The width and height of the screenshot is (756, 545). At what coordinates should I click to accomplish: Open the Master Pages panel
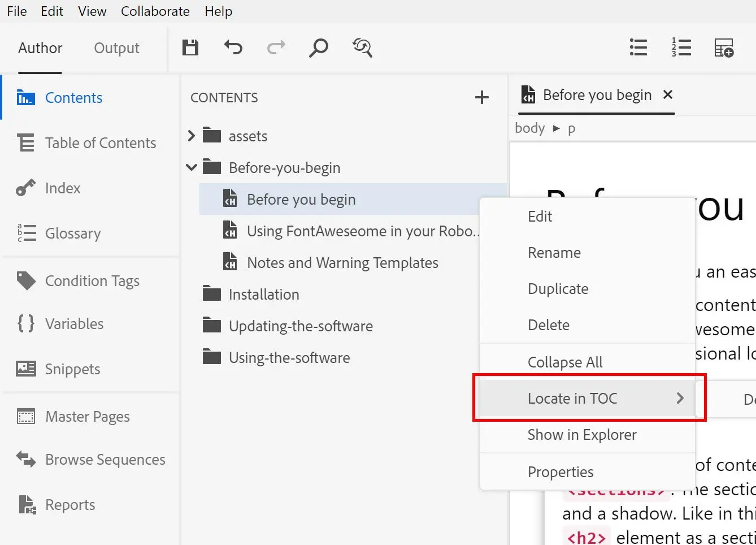[x=88, y=416]
